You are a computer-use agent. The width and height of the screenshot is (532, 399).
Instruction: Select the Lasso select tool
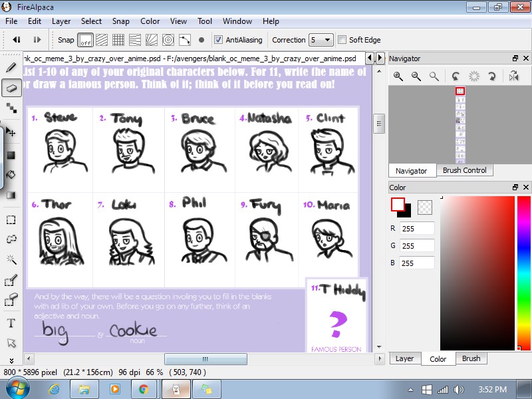pos(11,239)
